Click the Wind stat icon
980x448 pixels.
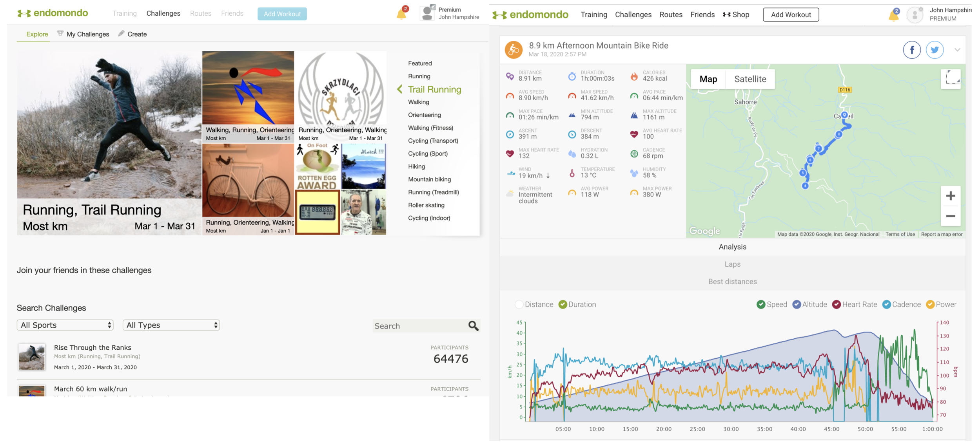pos(510,173)
